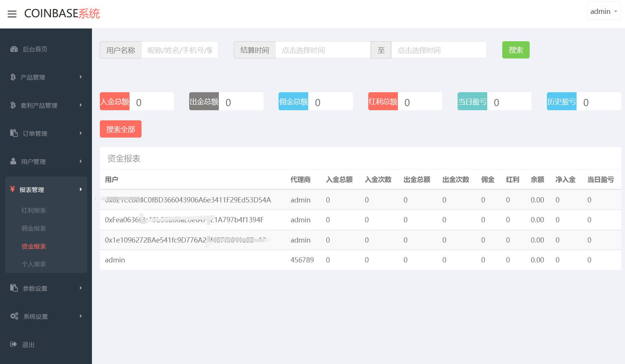Click agent code 456789

(302, 260)
